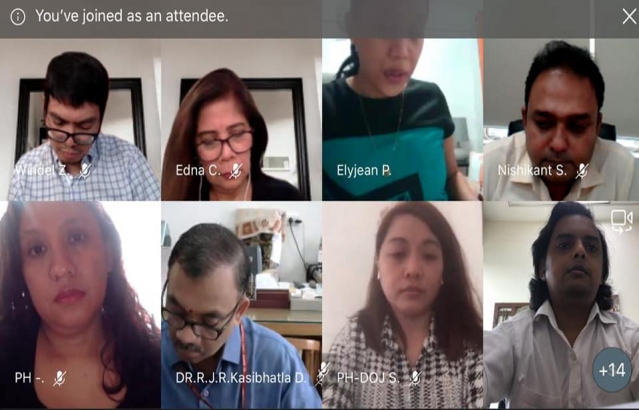
Task: Select the PH-DOJ S. video tile
Action: [x=402, y=305]
